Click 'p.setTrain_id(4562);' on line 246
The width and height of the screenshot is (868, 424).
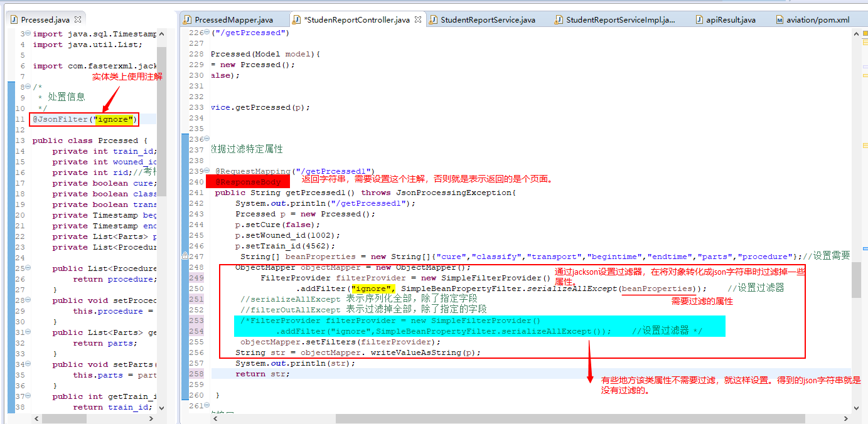(x=285, y=246)
